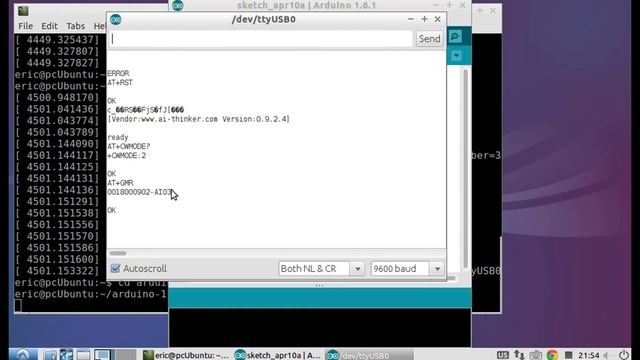This screenshot has width=640, height=360.
Task: Click the power button icon in the taskbar
Action: [624, 355]
